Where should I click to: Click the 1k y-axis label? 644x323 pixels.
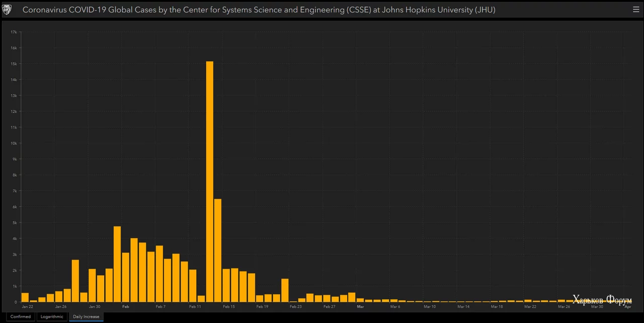(15, 286)
